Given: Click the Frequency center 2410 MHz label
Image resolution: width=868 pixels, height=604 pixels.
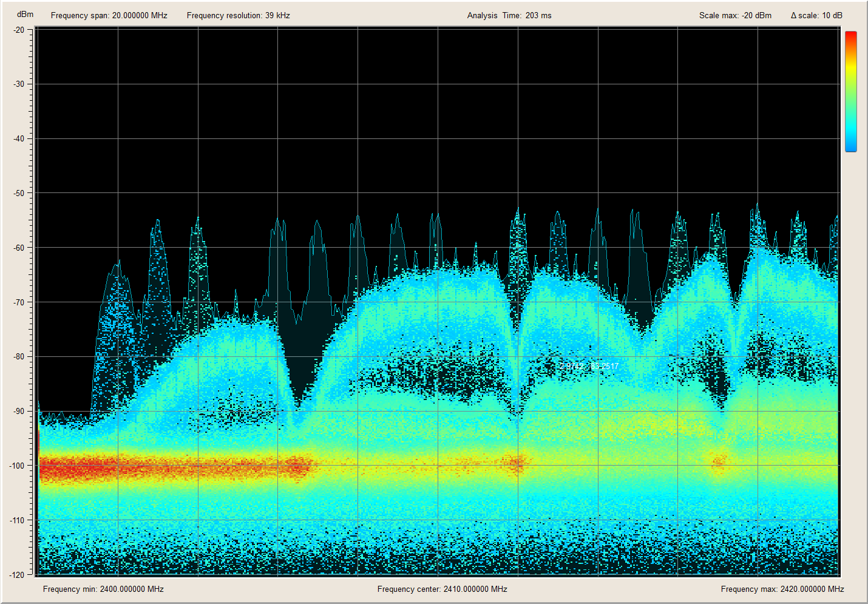Looking at the screenshot, I should [442, 589].
